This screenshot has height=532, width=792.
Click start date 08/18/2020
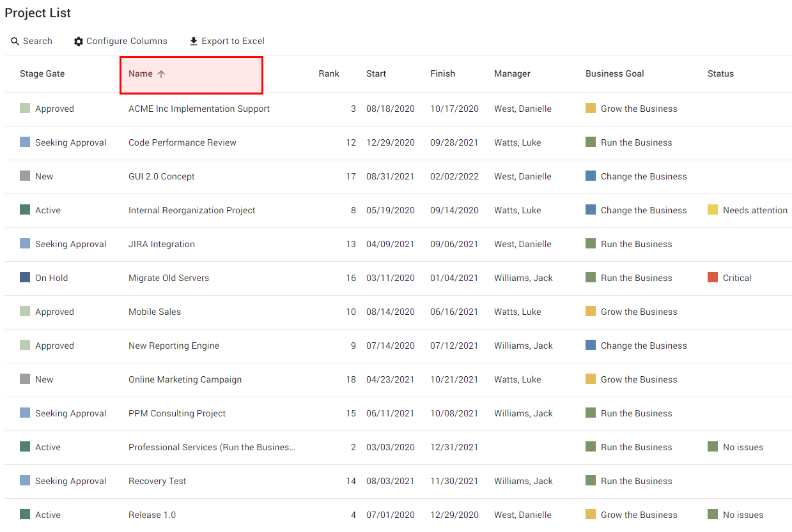point(390,109)
